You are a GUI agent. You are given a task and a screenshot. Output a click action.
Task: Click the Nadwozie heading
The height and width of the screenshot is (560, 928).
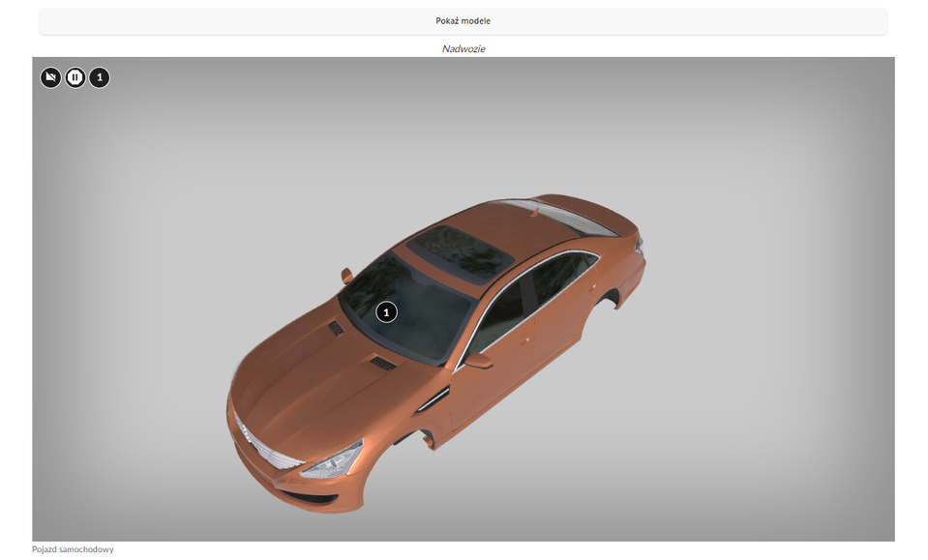[464, 48]
